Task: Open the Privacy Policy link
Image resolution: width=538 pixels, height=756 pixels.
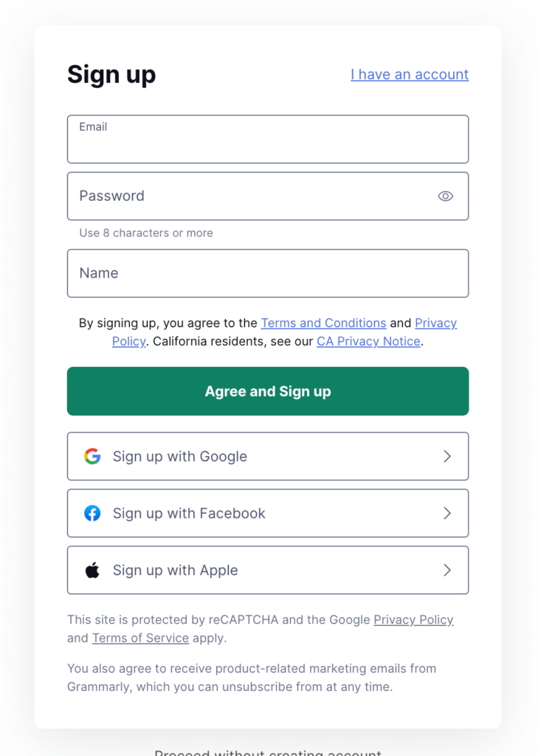Action: click(x=436, y=323)
